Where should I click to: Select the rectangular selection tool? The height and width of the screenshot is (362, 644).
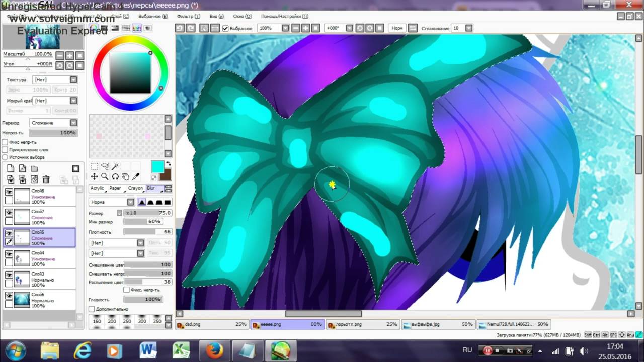(94, 166)
